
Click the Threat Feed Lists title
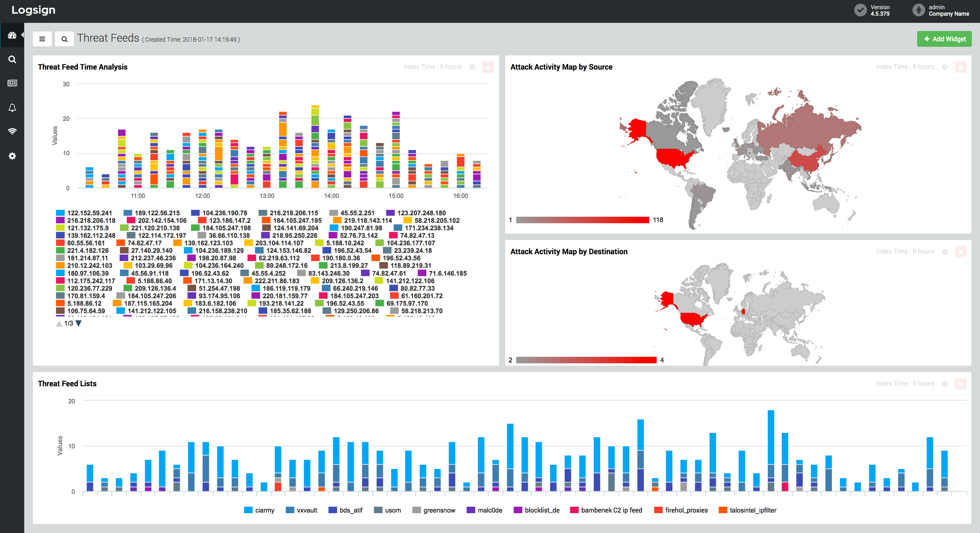tap(67, 384)
